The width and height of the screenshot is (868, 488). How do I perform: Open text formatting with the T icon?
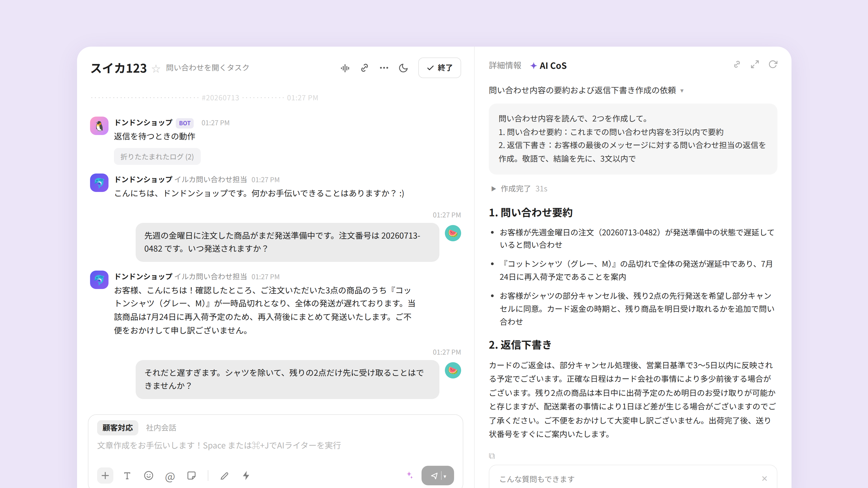click(x=127, y=476)
